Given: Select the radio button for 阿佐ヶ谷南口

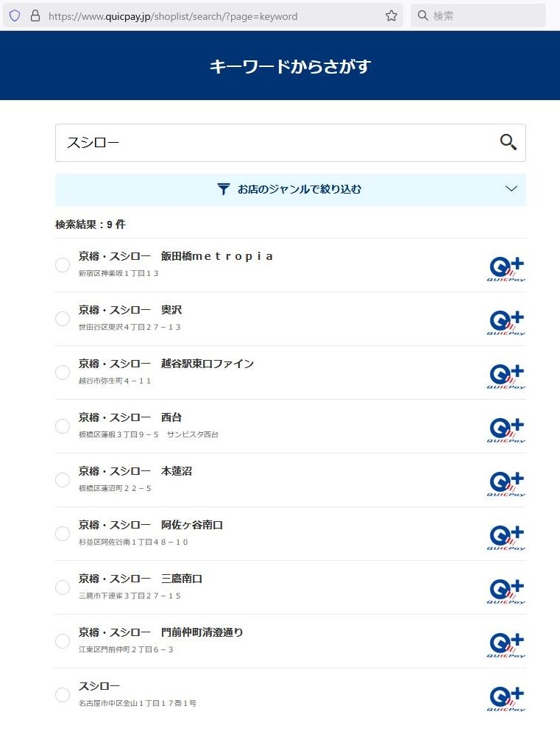Looking at the screenshot, I should point(63,533).
